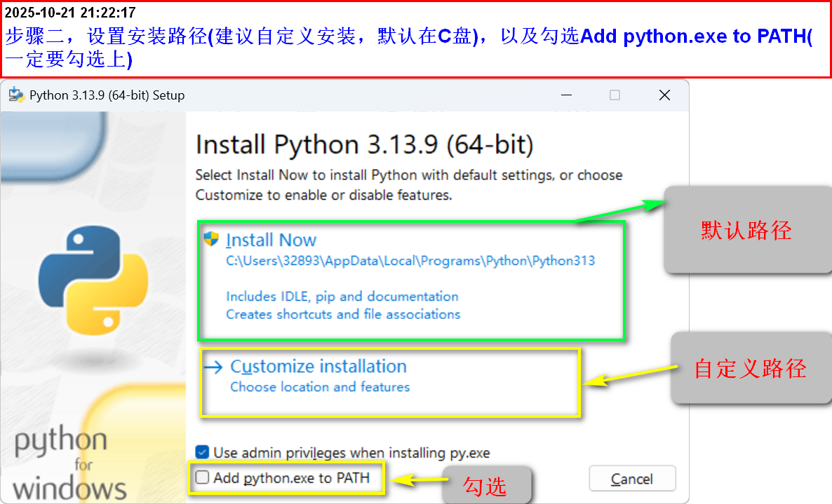Click the Python logo graphic in sidebar
Screen dimensions: 832x504
pyautogui.click(x=93, y=280)
